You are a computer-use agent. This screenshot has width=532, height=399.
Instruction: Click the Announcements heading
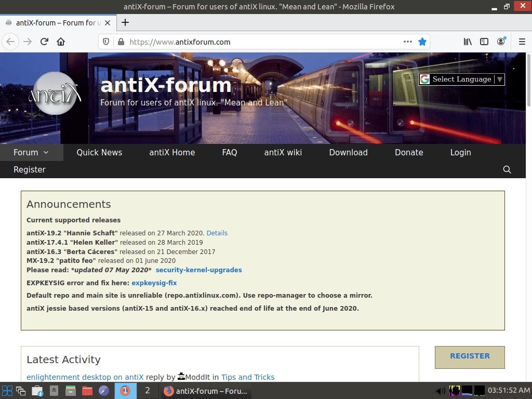[69, 204]
